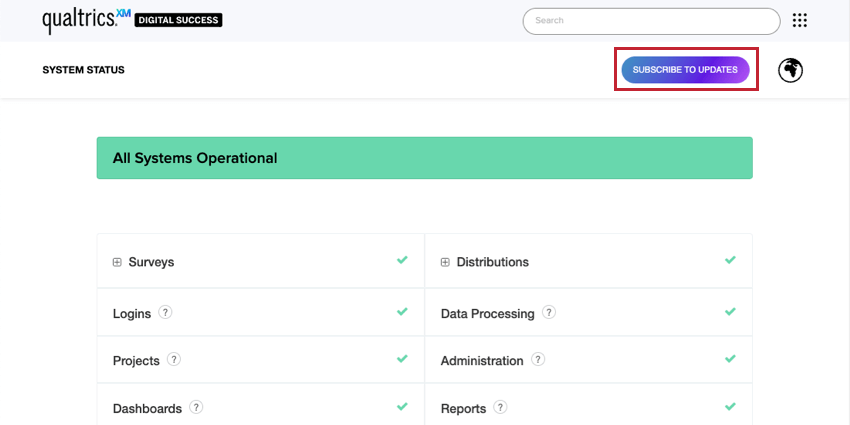The width and height of the screenshot is (850, 425).
Task: Expand the Distributions component group
Action: pos(445,262)
